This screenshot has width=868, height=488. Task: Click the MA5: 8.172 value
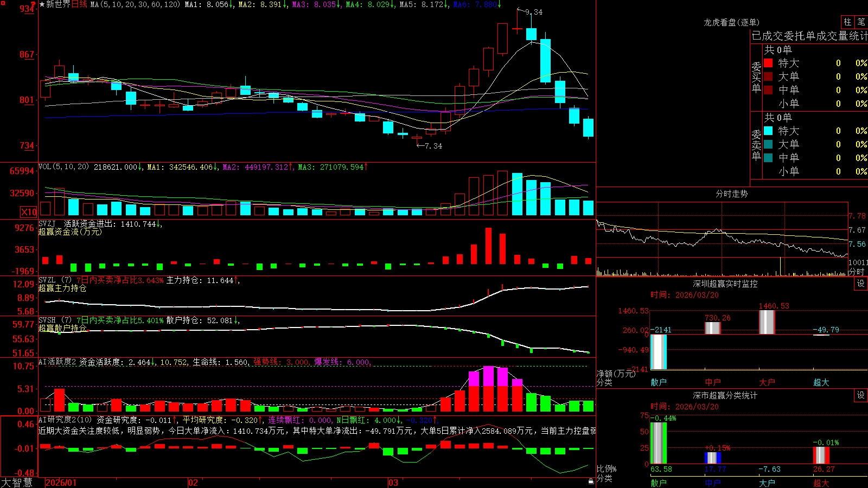click(424, 4)
